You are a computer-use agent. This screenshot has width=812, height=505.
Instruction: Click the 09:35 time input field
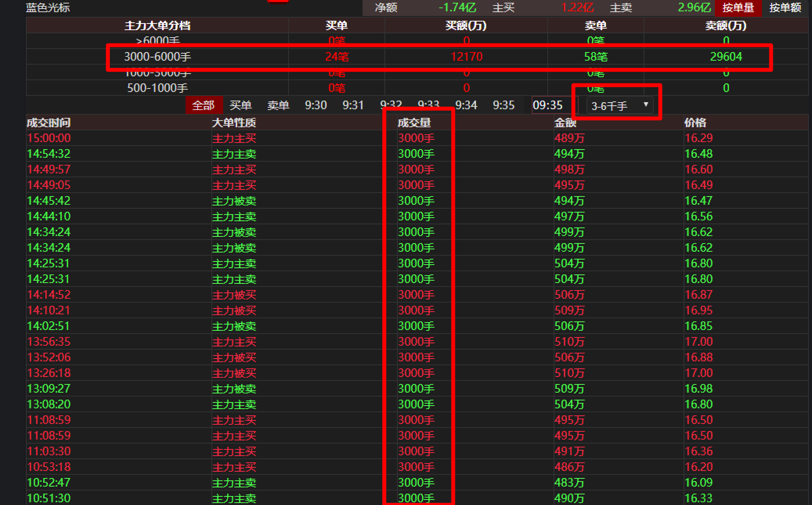tap(551, 105)
